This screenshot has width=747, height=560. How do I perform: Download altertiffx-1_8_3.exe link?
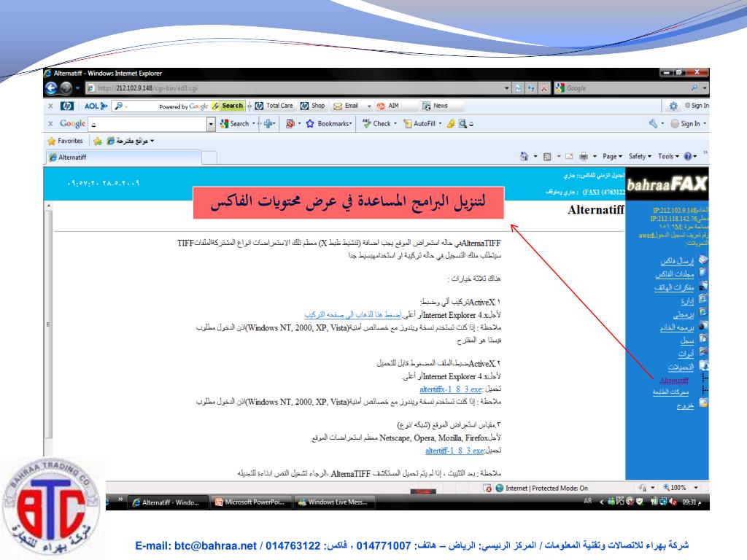click(451, 389)
